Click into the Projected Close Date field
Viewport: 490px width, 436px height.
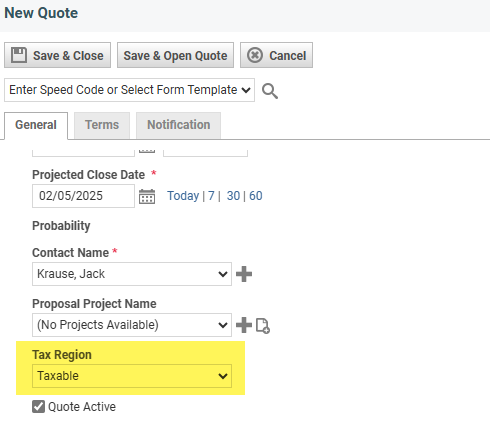coord(83,196)
